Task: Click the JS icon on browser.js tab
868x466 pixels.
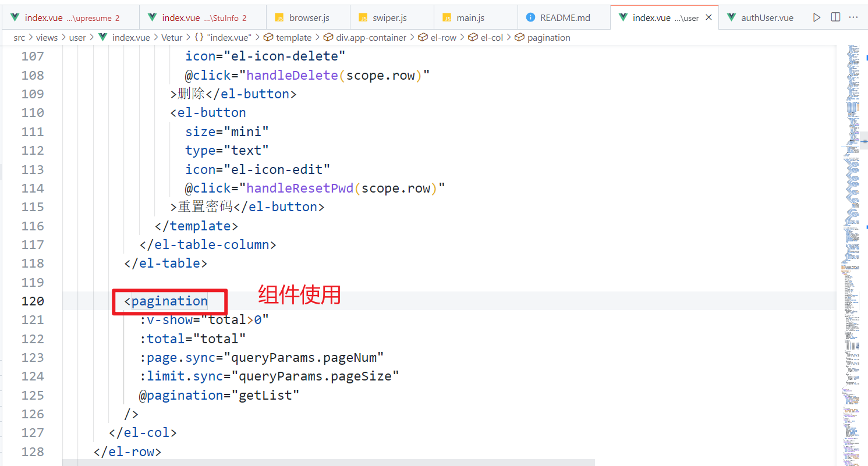Action: [279, 17]
